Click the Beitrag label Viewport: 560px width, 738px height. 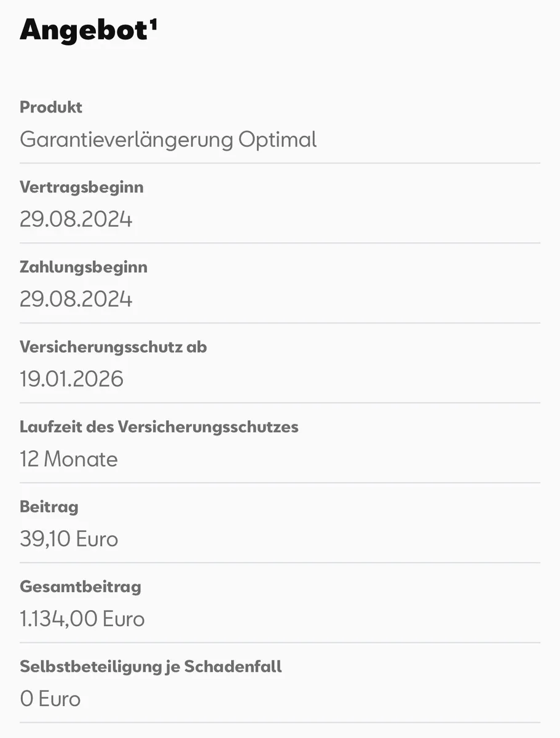[49, 507]
